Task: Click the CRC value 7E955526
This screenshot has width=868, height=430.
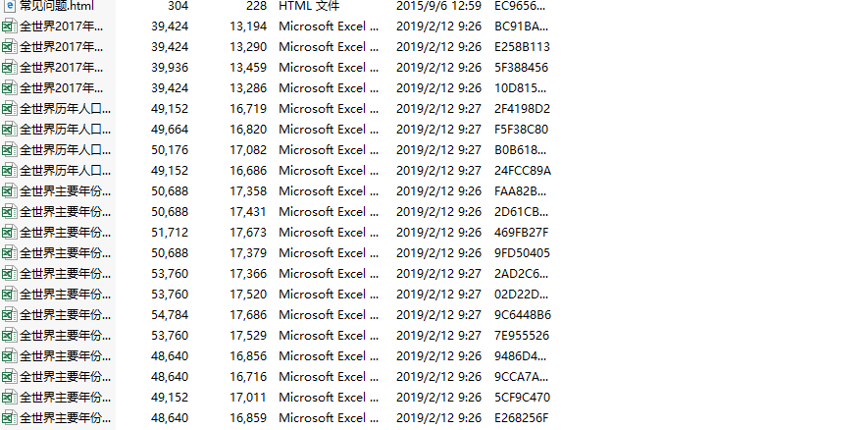Action: pyautogui.click(x=523, y=336)
